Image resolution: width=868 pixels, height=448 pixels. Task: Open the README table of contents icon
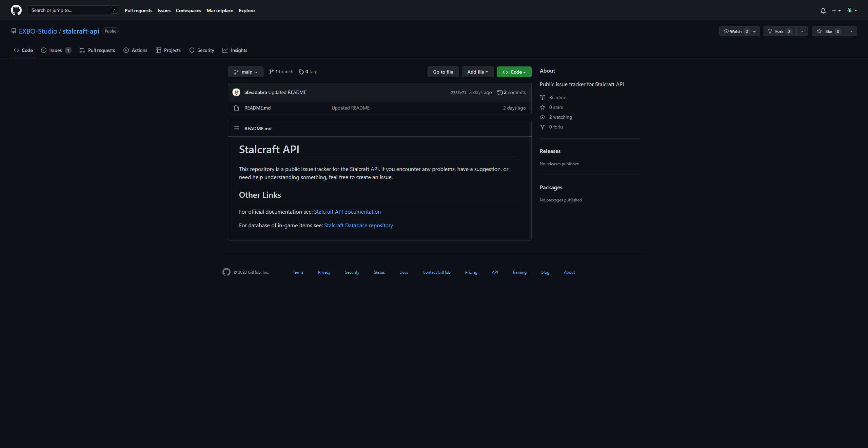coord(236,128)
